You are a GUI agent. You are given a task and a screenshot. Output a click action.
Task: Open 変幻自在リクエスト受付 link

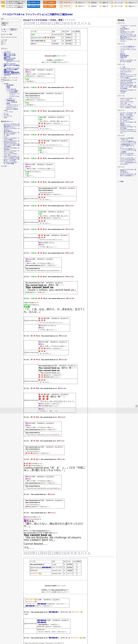coord(13,68)
